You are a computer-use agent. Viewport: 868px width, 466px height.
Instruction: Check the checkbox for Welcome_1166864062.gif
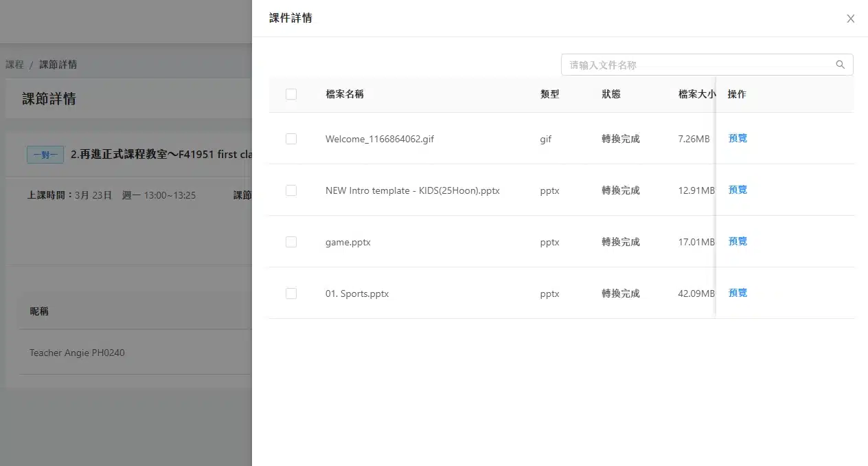[290, 138]
